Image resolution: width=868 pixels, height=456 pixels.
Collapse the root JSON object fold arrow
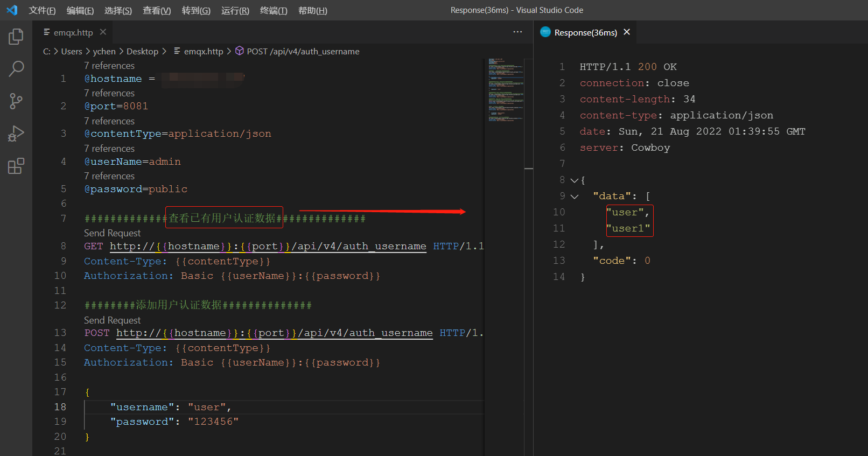click(574, 180)
